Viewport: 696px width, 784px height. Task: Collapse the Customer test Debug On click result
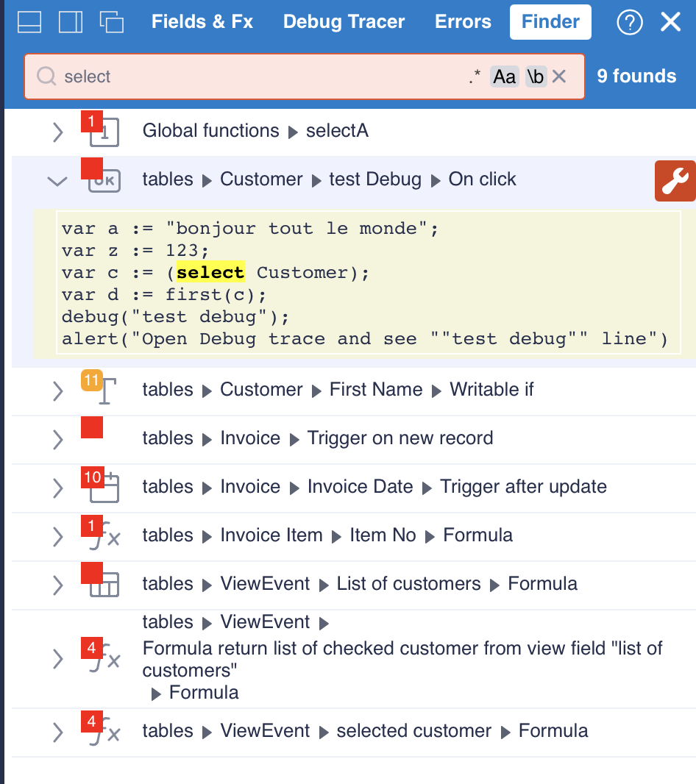coord(57,181)
